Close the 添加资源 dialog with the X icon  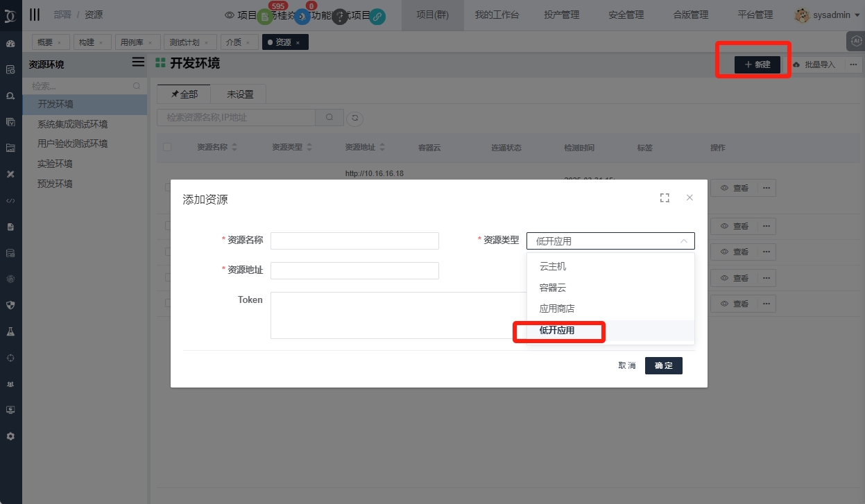(x=690, y=198)
